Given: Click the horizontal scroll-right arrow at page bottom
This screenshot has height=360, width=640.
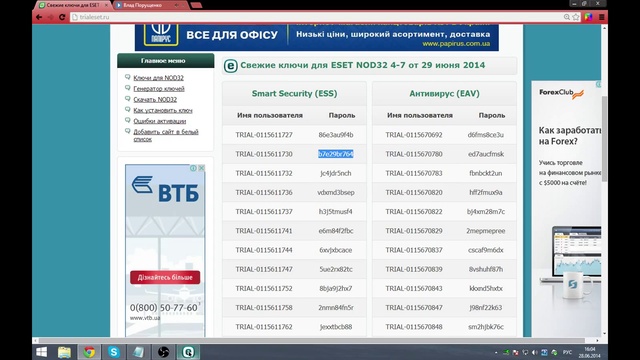Looking at the screenshot, I should 597,340.
